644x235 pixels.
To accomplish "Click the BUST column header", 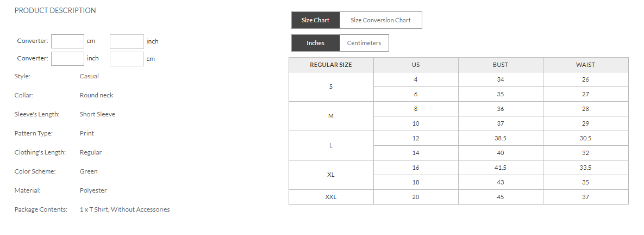I will (501, 65).
